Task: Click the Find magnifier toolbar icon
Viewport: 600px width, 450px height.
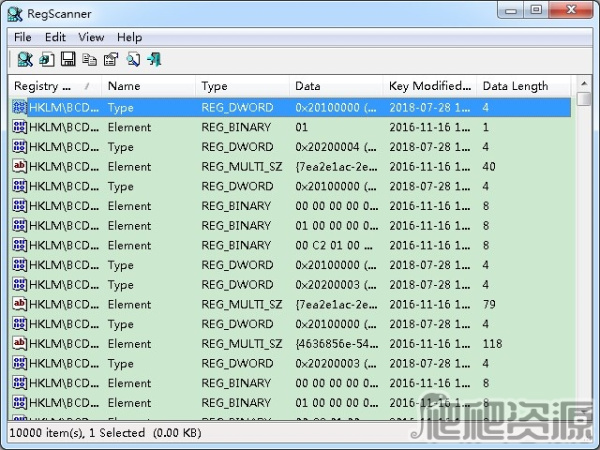Action: tap(133, 60)
